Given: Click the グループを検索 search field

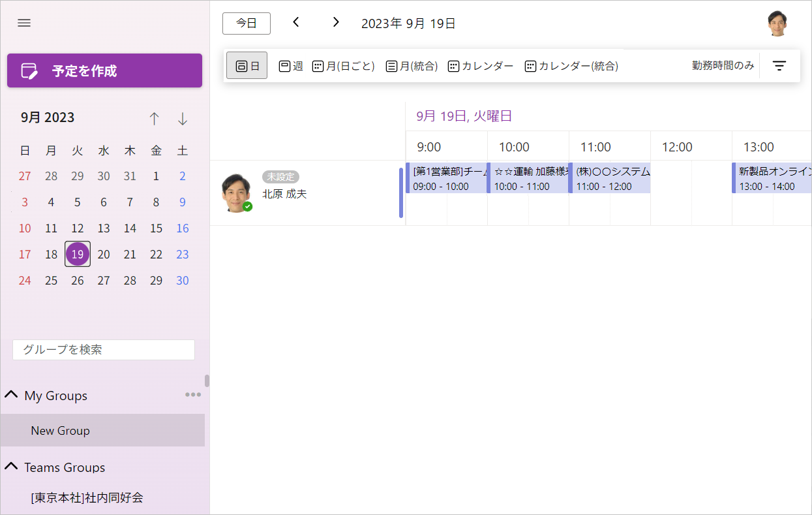Looking at the screenshot, I should point(104,349).
